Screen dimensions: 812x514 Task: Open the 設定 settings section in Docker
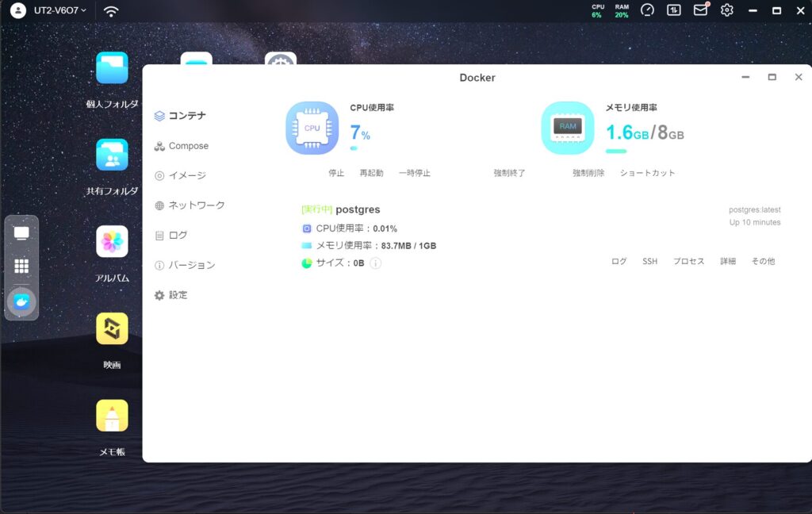click(171, 295)
